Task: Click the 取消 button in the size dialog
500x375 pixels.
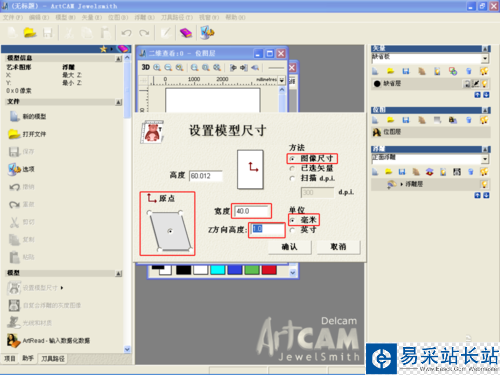Action: pos(338,247)
